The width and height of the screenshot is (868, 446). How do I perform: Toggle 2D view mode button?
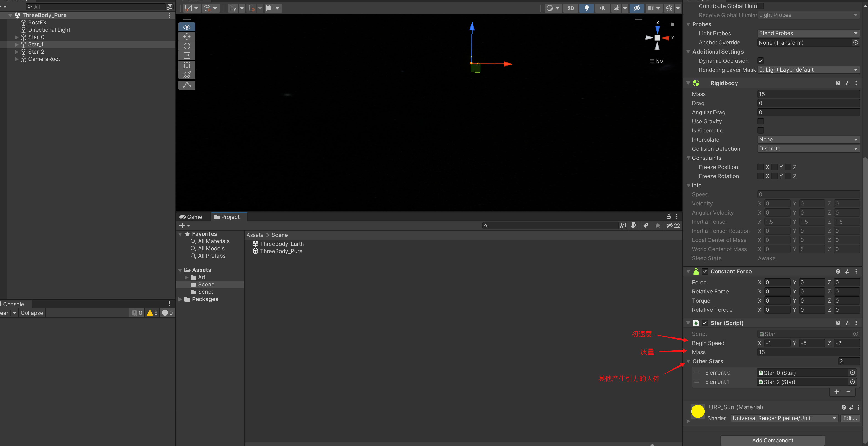[571, 8]
